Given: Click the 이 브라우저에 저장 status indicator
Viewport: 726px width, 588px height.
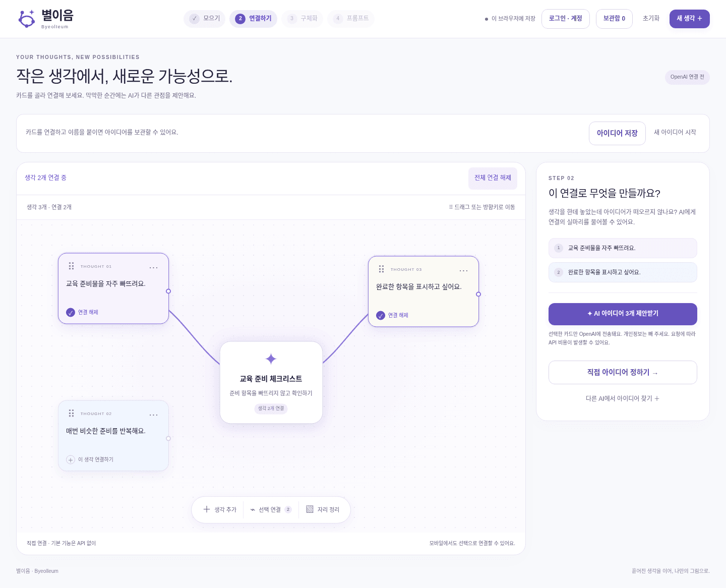Looking at the screenshot, I should click(x=510, y=19).
